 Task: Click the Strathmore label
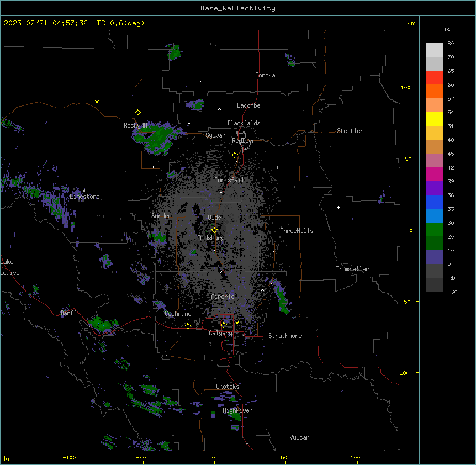coord(285,336)
